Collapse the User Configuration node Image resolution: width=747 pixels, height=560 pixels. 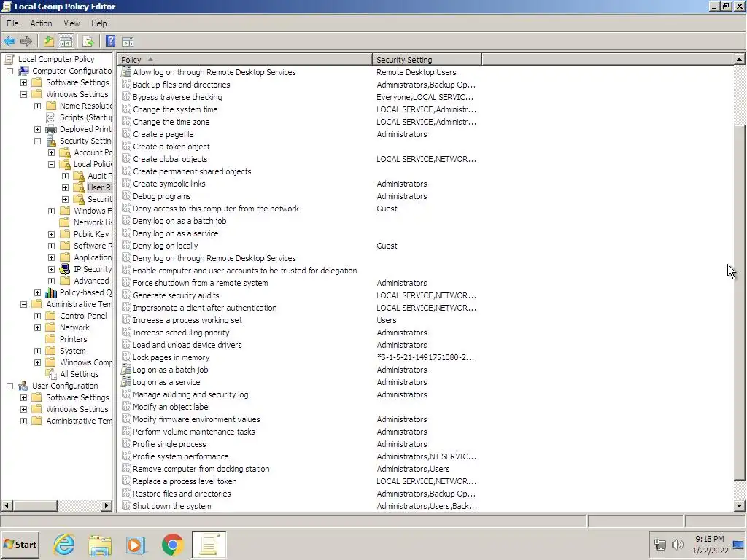pyautogui.click(x=9, y=386)
